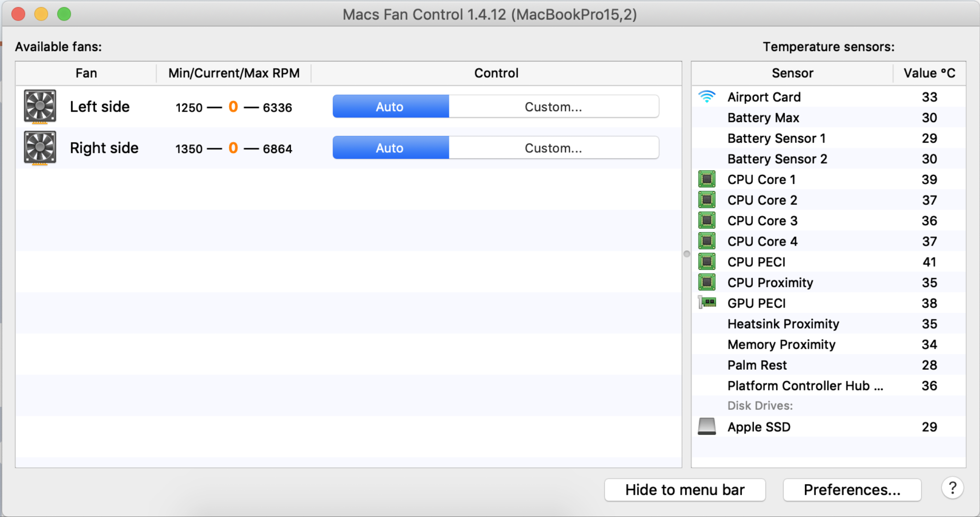Select the Battery Sensor 2 row
The height and width of the screenshot is (517, 980).
tap(828, 158)
